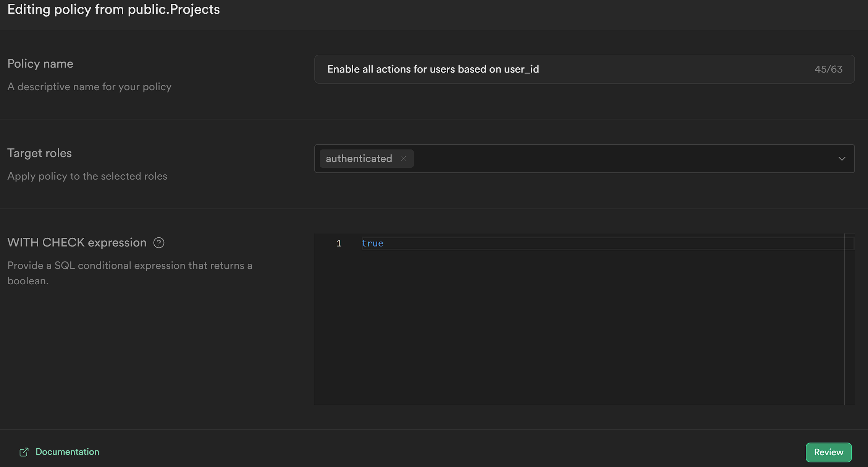This screenshot has width=868, height=467.
Task: Click the 'Target roles' label
Action: [x=39, y=153]
